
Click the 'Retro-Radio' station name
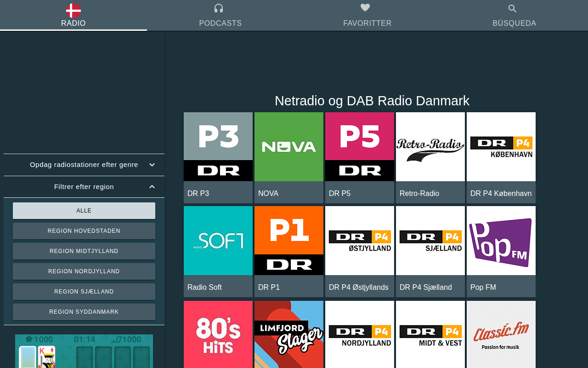[x=419, y=194]
